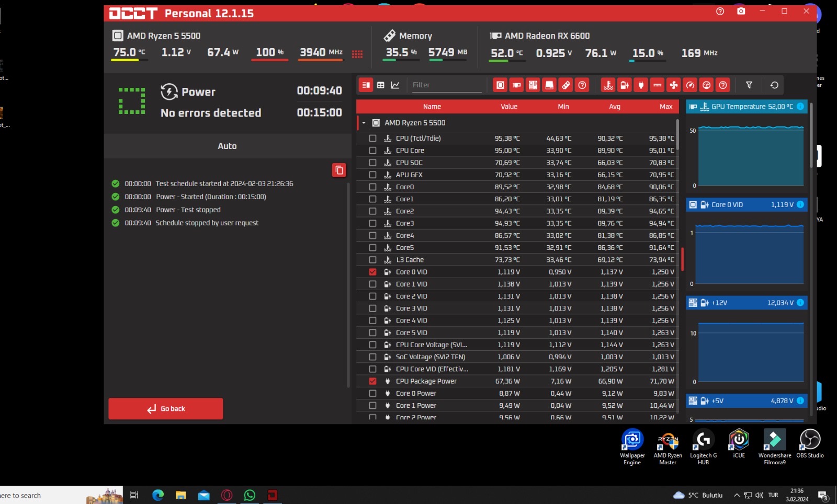Switch to combined table and graph view
This screenshot has height=504, width=837.
(x=366, y=85)
